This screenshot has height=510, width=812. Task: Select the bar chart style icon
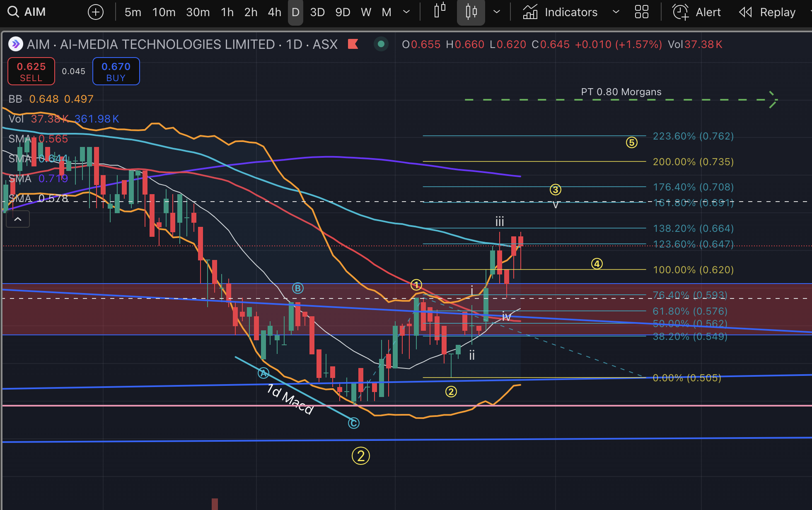point(440,11)
